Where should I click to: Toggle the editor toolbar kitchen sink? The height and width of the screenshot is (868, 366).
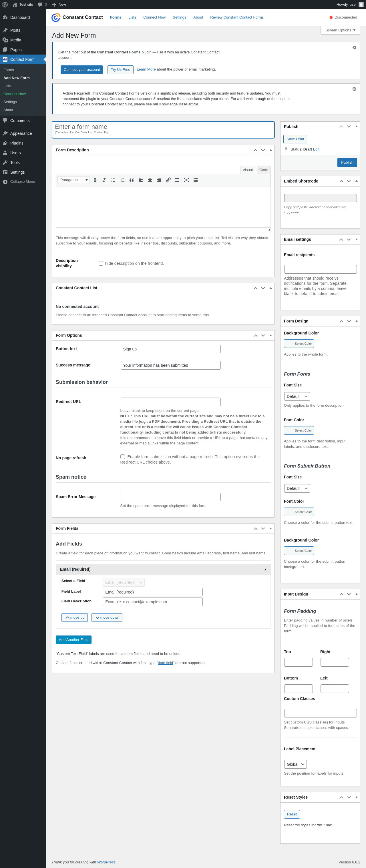[196, 180]
